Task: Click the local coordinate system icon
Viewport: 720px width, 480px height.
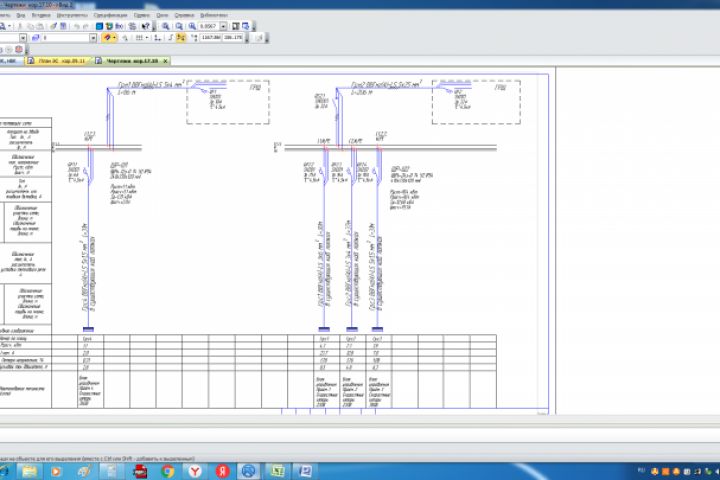Action: click(158, 38)
